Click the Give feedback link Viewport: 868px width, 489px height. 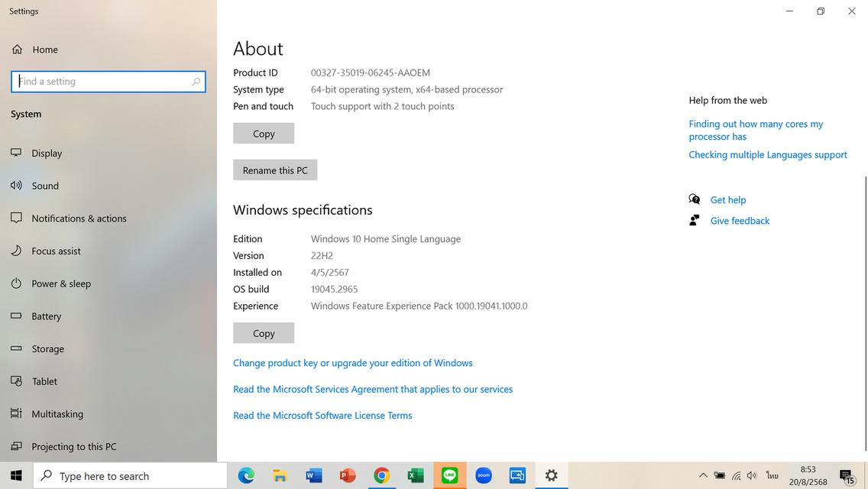pos(740,220)
